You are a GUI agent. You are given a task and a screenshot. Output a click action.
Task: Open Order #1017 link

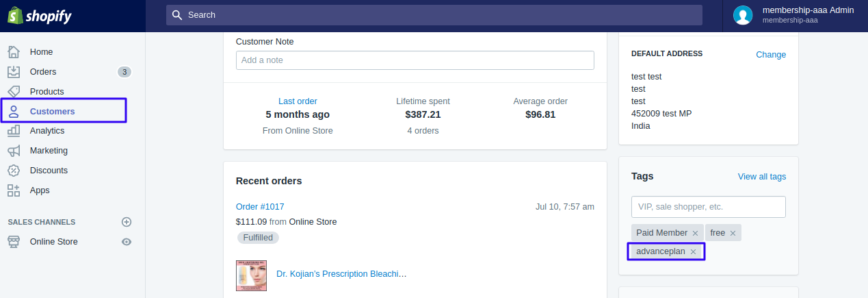(x=260, y=207)
